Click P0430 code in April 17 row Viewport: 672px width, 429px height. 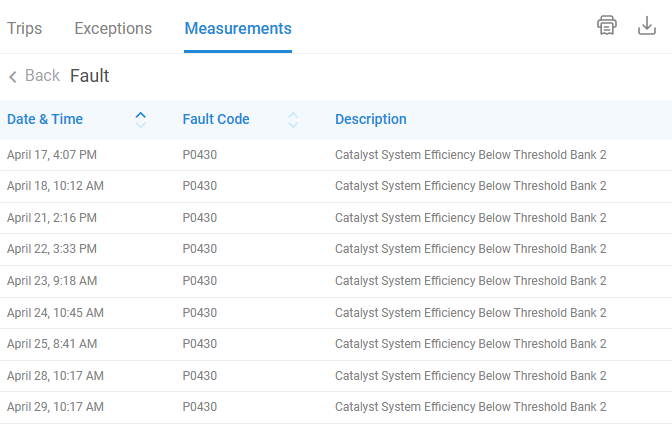(200, 155)
